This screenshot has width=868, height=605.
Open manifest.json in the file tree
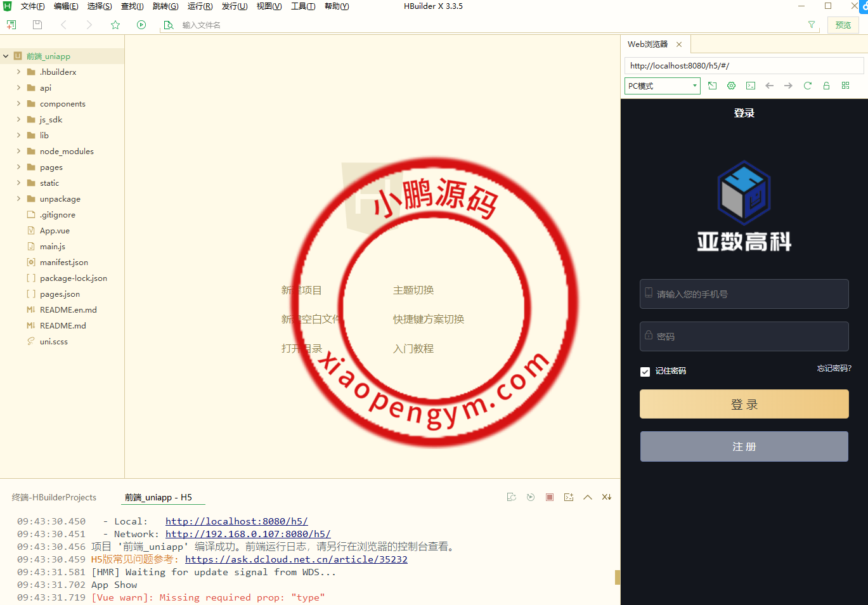tap(63, 263)
